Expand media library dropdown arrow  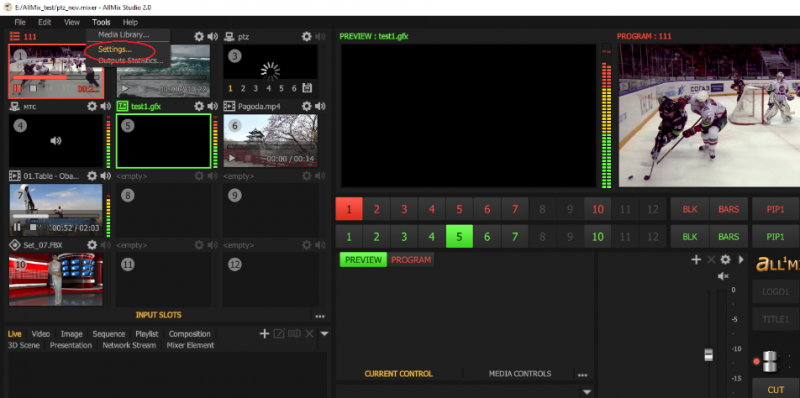[x=324, y=334]
